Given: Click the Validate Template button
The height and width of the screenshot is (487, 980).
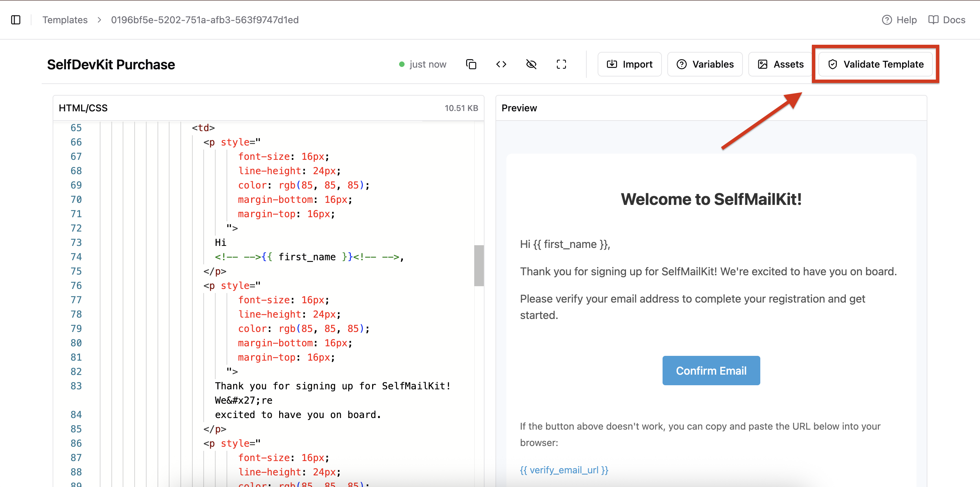Looking at the screenshot, I should point(875,64).
